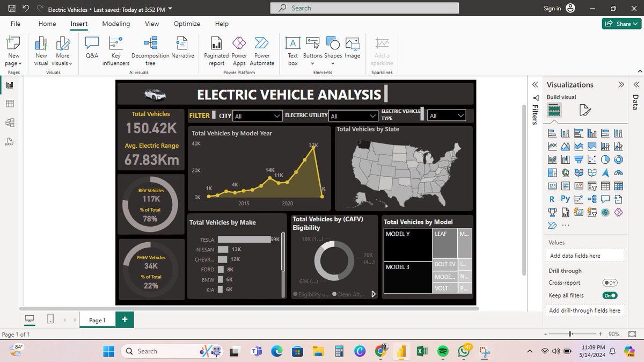The image size is (644, 362).
Task: Select the globe map visual
Action: 566,173
